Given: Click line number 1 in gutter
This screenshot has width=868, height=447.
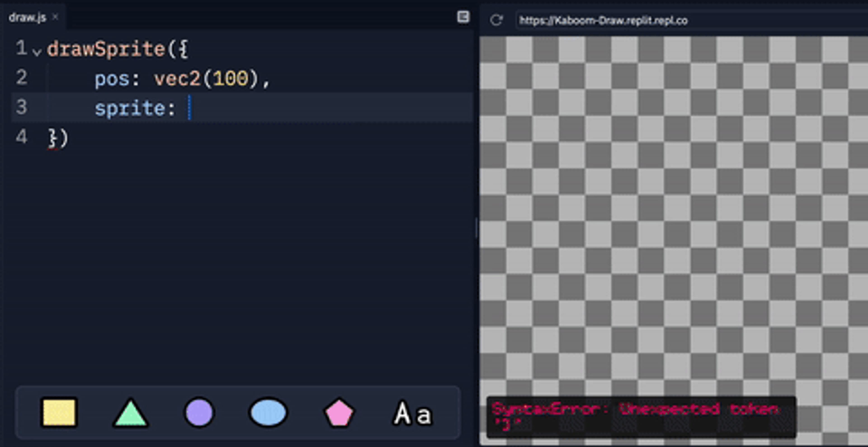Looking at the screenshot, I should tap(21, 48).
